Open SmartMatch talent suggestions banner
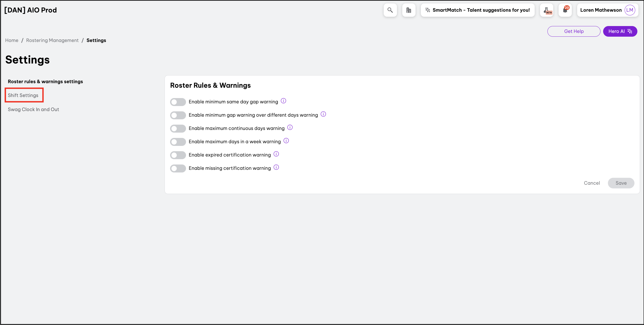644x325 pixels. (477, 10)
